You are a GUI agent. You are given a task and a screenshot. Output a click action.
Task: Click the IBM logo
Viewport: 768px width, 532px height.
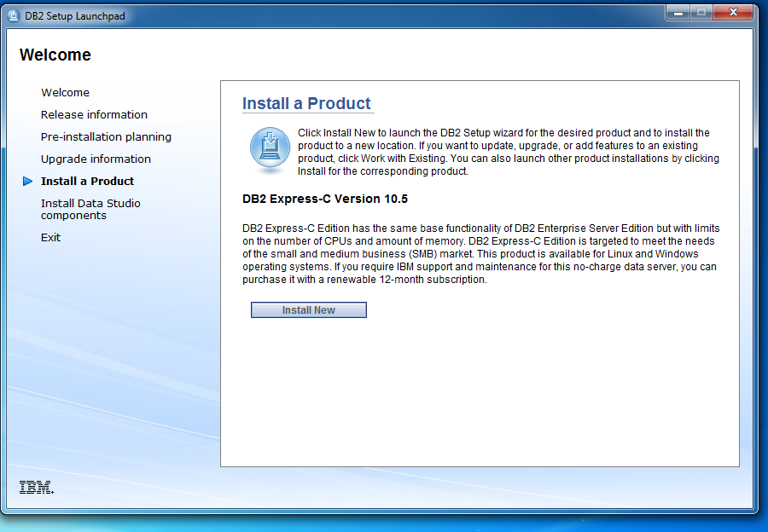click(34, 486)
